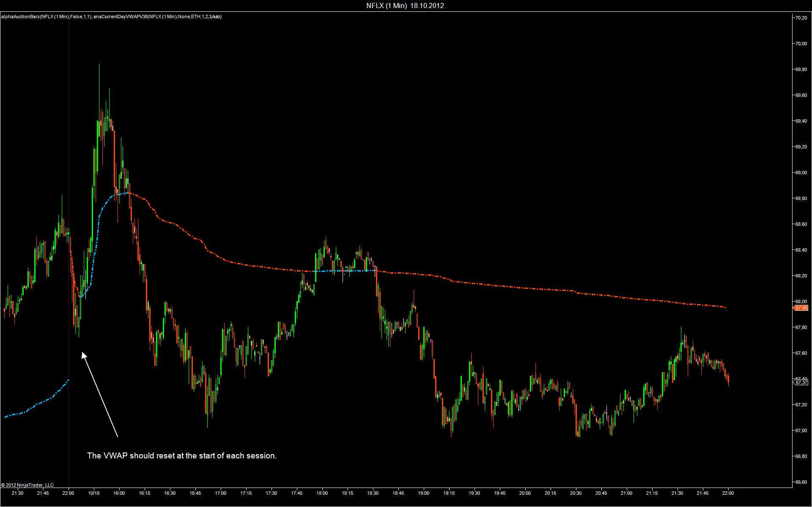The height and width of the screenshot is (507, 812).
Task: Click the 19:30 time axis label
Action: click(475, 493)
